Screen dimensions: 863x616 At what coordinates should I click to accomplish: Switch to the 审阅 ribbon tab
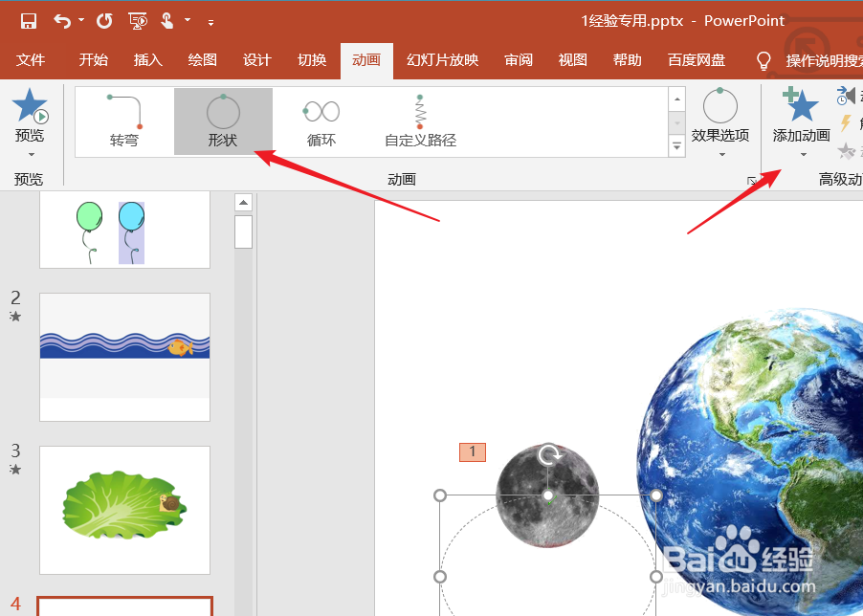coord(519,60)
